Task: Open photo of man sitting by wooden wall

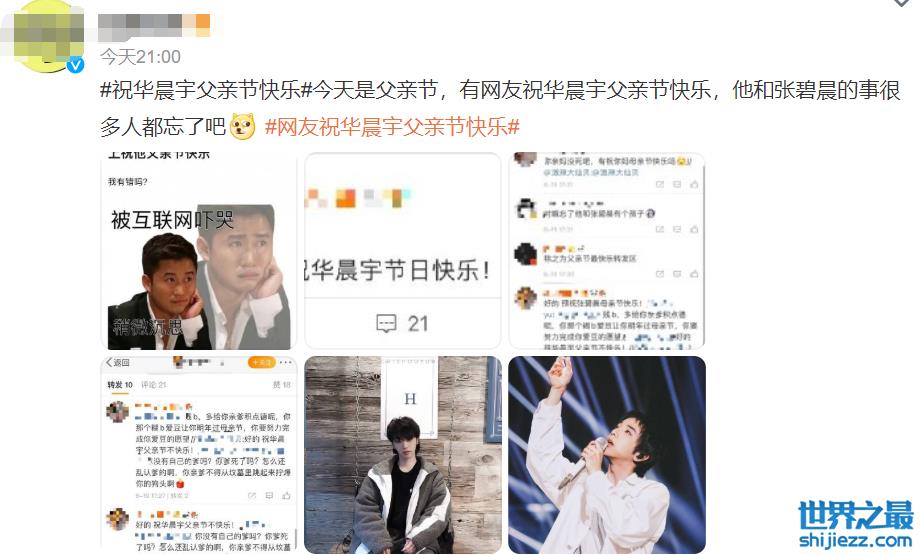Action: pyautogui.click(x=403, y=454)
